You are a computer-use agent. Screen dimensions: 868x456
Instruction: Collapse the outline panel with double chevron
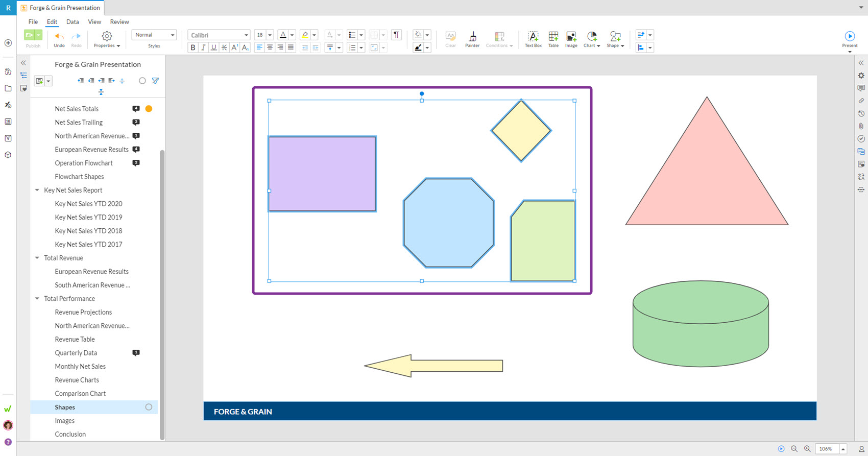pyautogui.click(x=23, y=63)
